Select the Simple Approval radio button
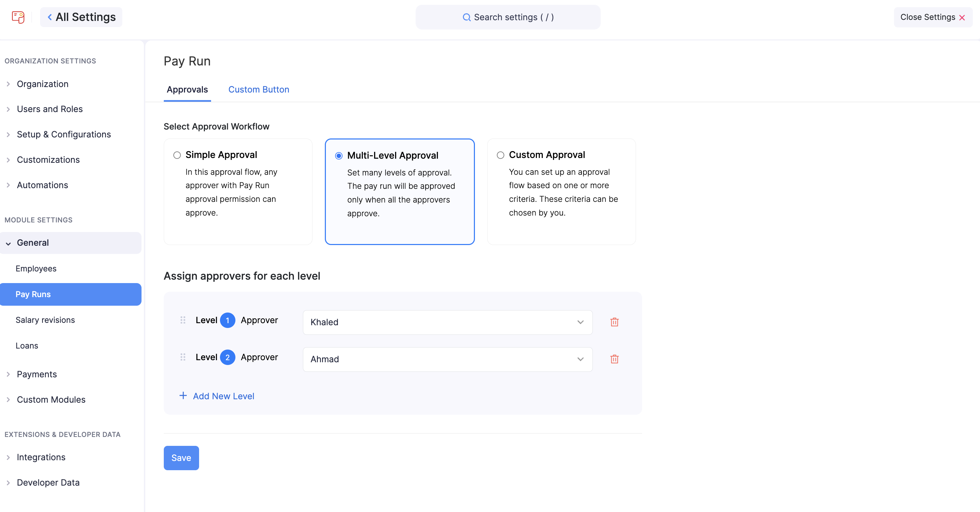Image resolution: width=980 pixels, height=512 pixels. pyautogui.click(x=177, y=155)
